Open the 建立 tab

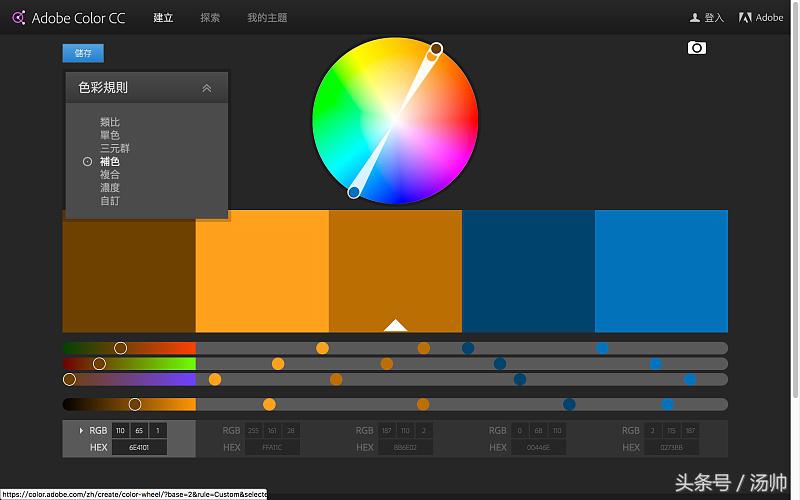tap(163, 18)
